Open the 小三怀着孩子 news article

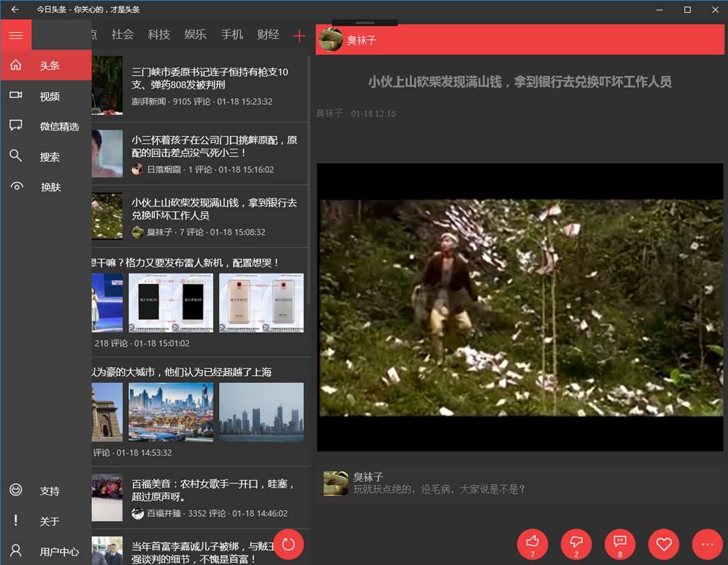click(x=200, y=154)
